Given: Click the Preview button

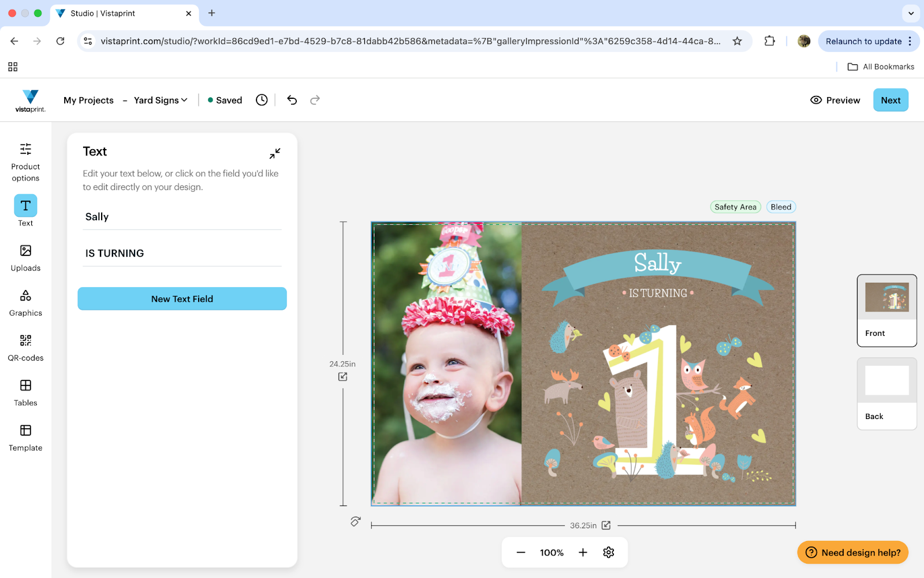Looking at the screenshot, I should coord(835,100).
